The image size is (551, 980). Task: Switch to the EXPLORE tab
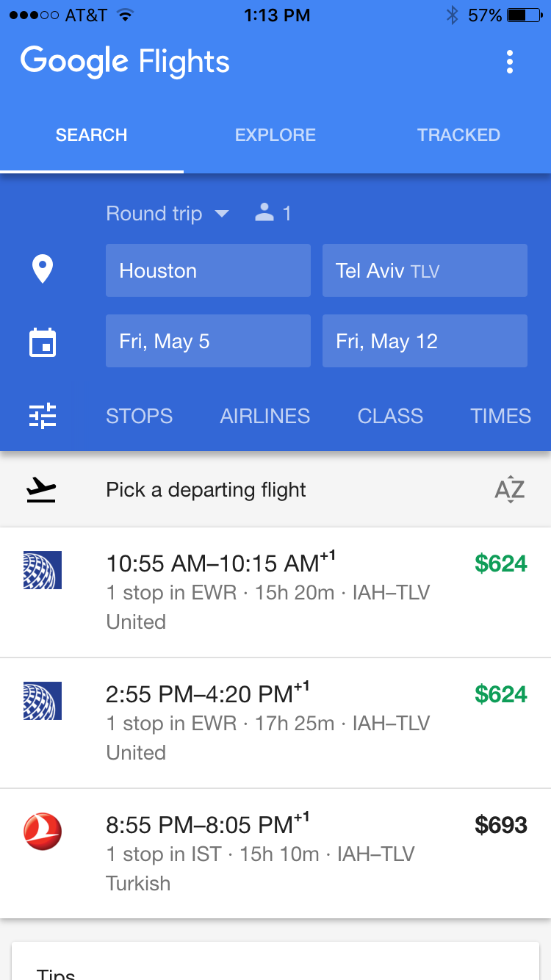pyautogui.click(x=275, y=135)
